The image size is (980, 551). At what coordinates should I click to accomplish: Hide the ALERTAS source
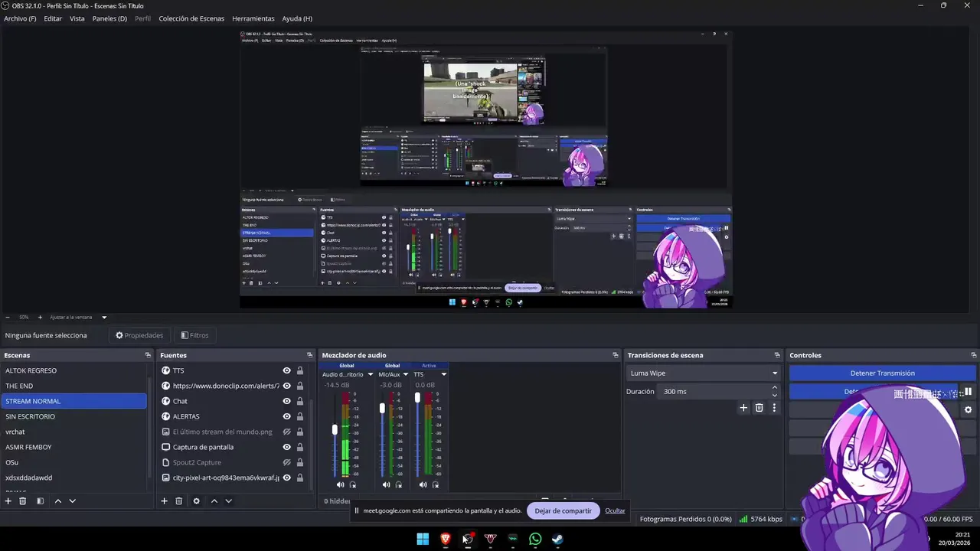(x=286, y=416)
